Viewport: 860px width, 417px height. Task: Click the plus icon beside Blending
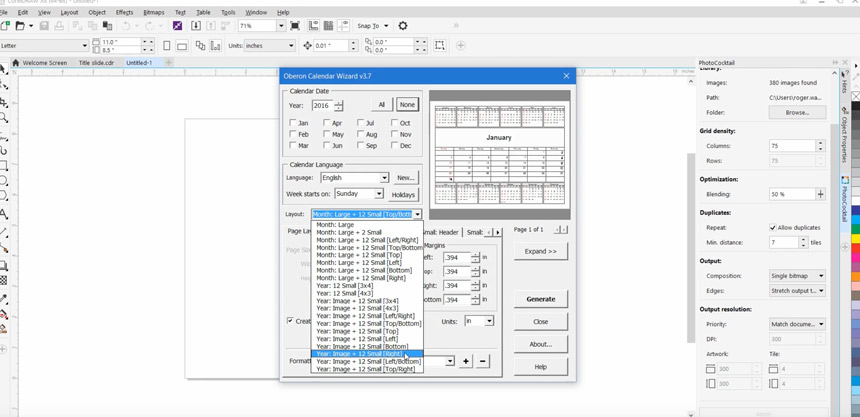pyautogui.click(x=821, y=194)
